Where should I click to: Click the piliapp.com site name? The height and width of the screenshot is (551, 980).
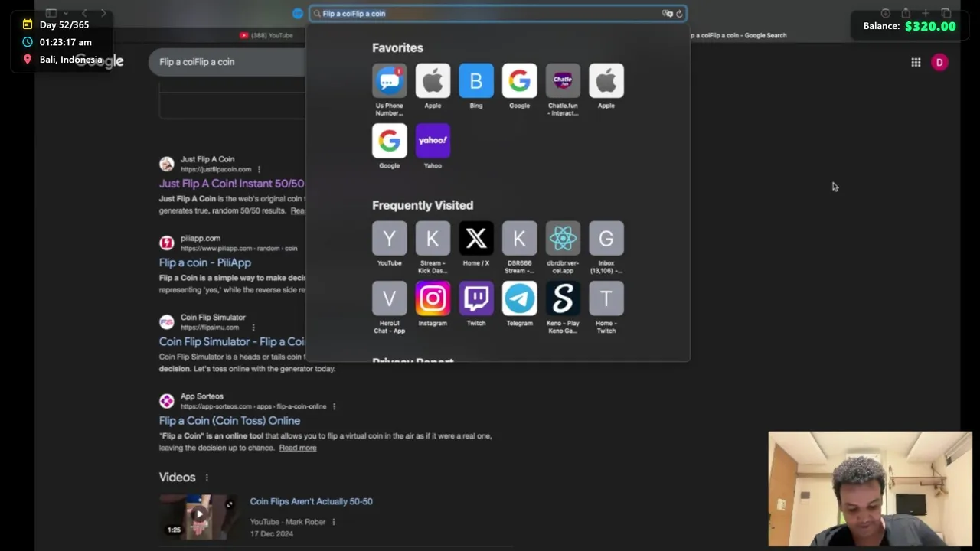point(201,238)
